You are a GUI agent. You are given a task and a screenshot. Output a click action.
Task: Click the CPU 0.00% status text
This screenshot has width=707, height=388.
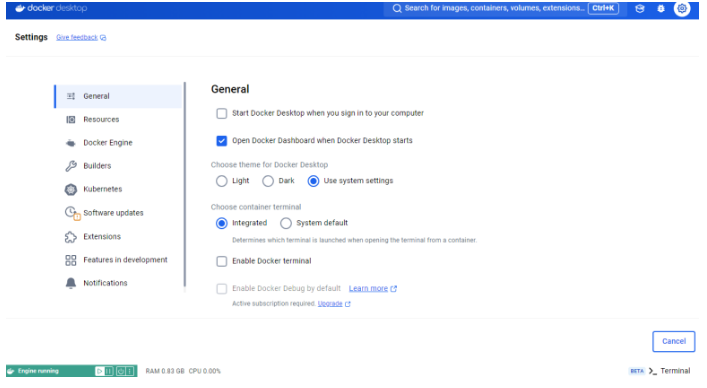click(205, 371)
